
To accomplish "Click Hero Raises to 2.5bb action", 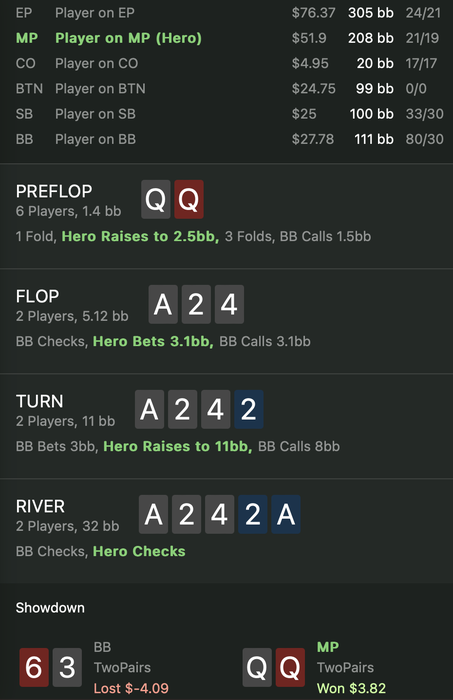I will point(140,236).
